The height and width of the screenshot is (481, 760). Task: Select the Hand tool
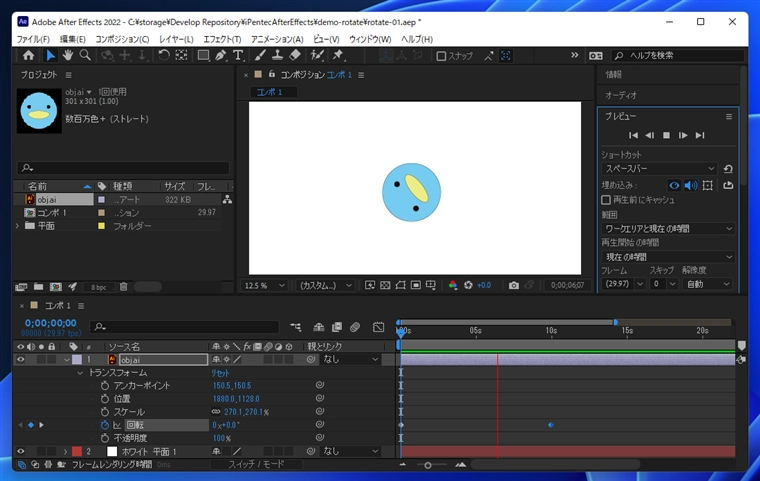[x=67, y=55]
